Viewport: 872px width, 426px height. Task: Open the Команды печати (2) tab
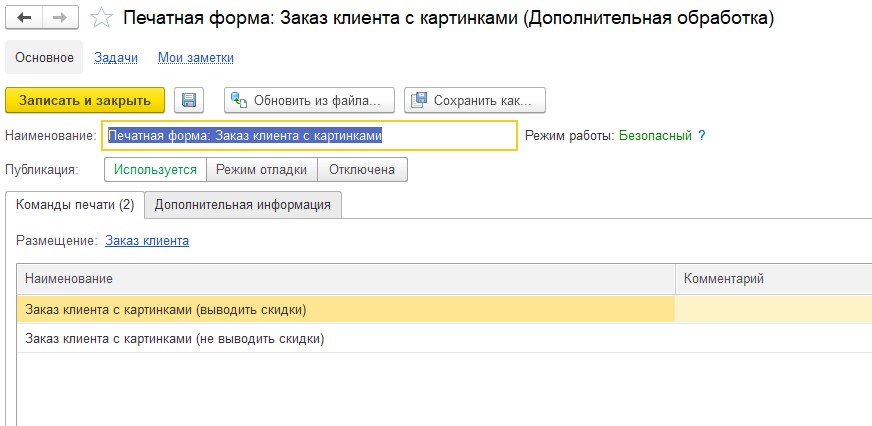(75, 205)
